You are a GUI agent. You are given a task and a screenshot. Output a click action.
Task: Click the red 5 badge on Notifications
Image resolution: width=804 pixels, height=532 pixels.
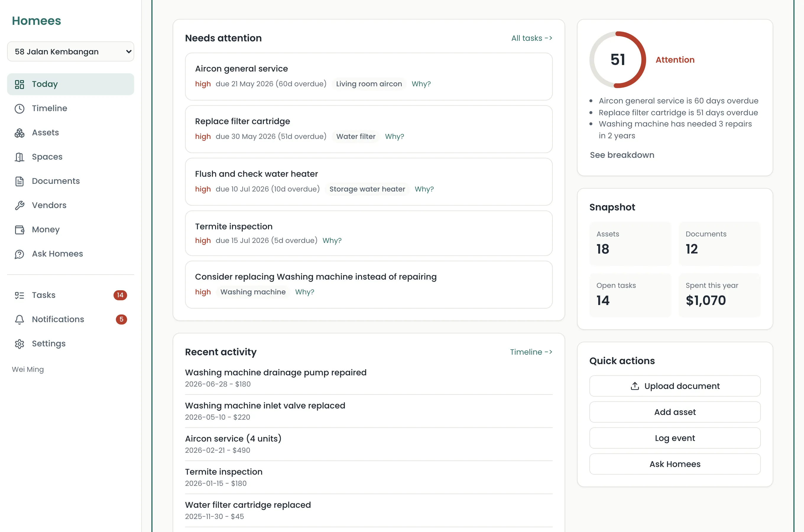tap(121, 319)
